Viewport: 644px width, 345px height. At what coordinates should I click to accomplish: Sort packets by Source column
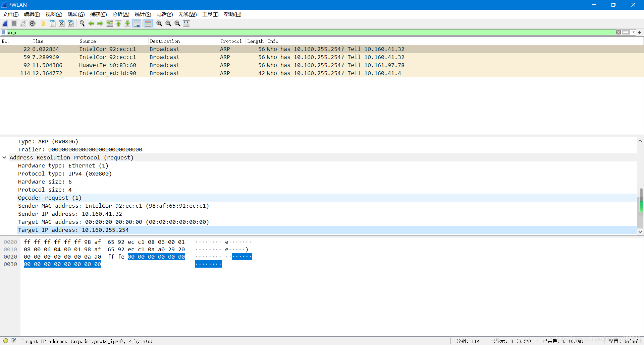tap(113, 41)
